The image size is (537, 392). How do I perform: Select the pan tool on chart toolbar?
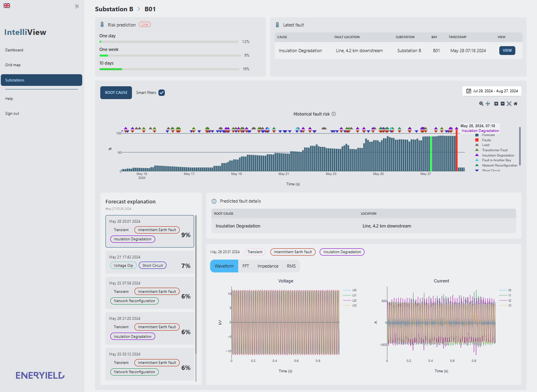tap(488, 104)
